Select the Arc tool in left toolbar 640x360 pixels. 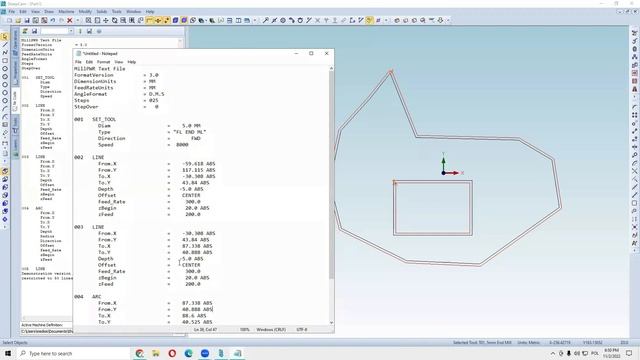[x=5, y=109]
